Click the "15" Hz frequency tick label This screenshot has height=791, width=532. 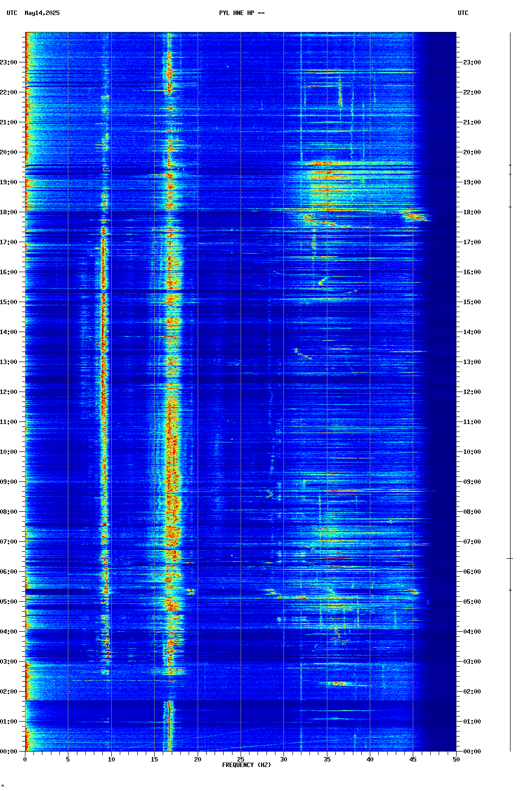click(x=154, y=760)
